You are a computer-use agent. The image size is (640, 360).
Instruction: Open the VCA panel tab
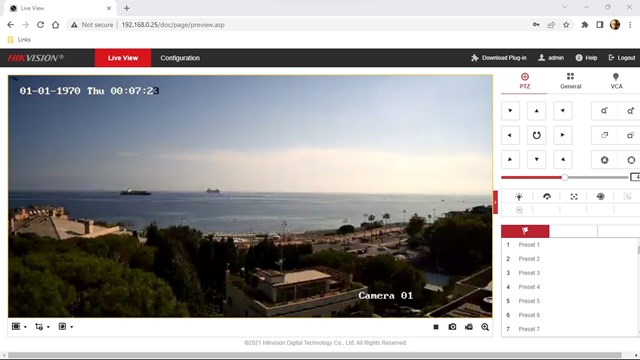616,81
